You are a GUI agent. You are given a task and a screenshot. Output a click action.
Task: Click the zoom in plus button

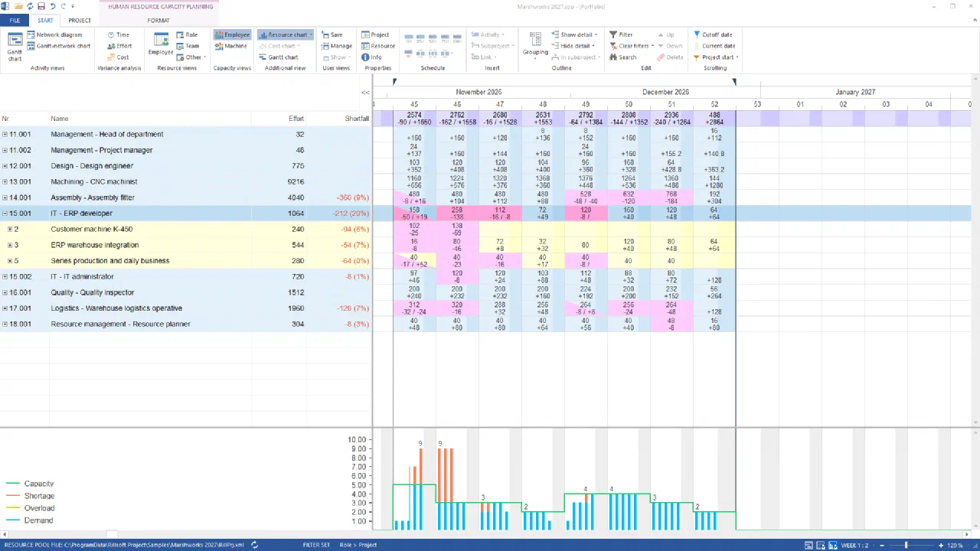pyautogui.click(x=939, y=545)
